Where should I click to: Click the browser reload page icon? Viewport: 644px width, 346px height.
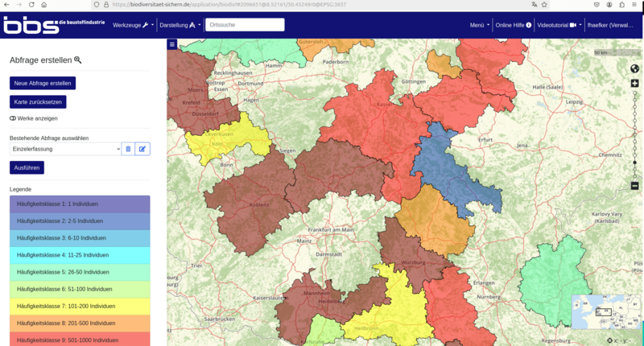(32, 5)
